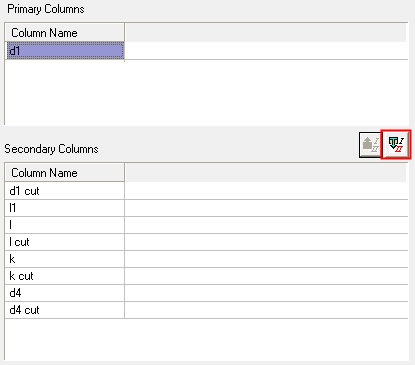Click the move column down arrow icon

click(x=396, y=145)
